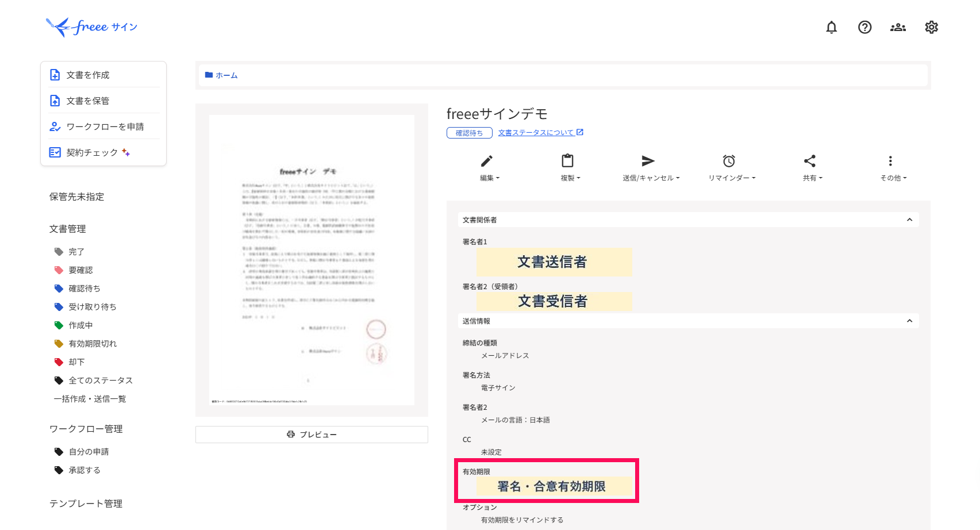Screen dimensions: 980x530
Task: Collapse the 送信情報 section chevron
Action: [x=909, y=321]
